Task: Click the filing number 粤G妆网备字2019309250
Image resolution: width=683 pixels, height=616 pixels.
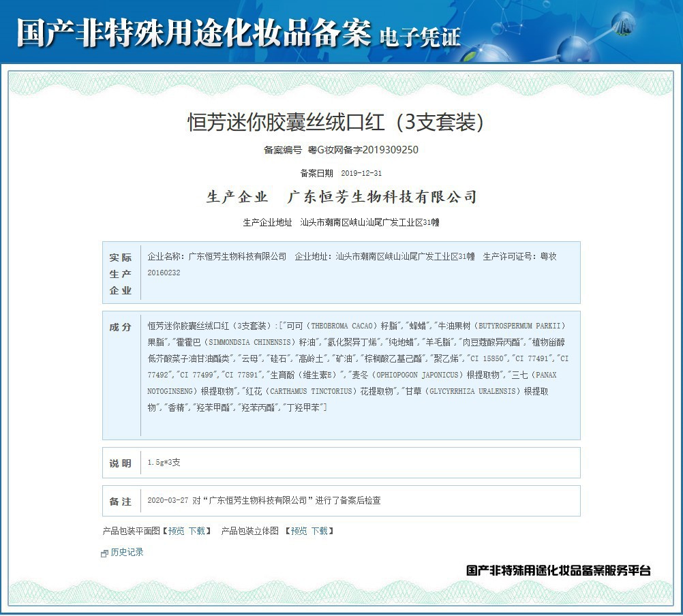Action: click(x=363, y=150)
